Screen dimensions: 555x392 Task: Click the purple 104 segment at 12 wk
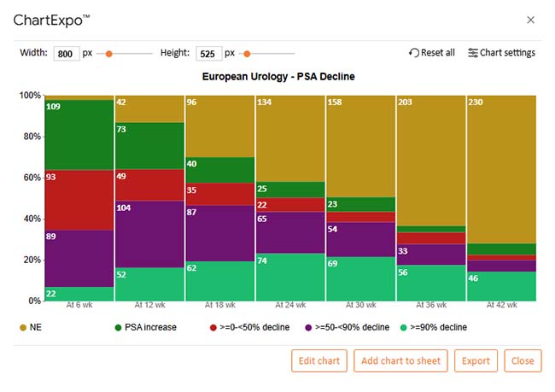[149, 234]
